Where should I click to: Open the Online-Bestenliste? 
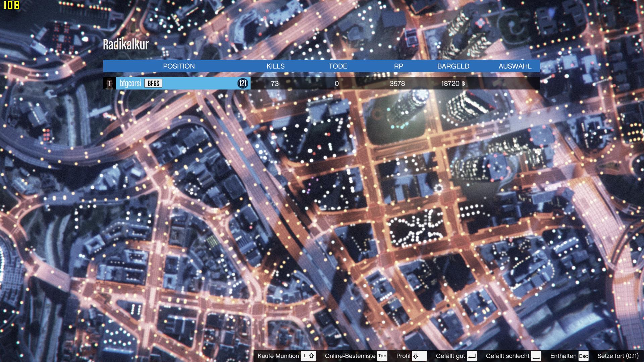(x=350, y=356)
